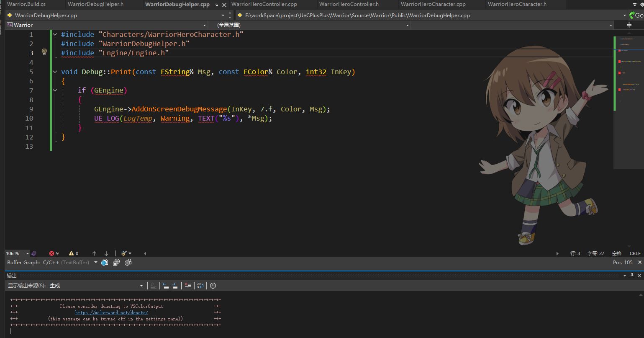The width and height of the screenshot is (644, 338).
Task: Open the 106 % zoom level dropdown
Action: (28, 253)
